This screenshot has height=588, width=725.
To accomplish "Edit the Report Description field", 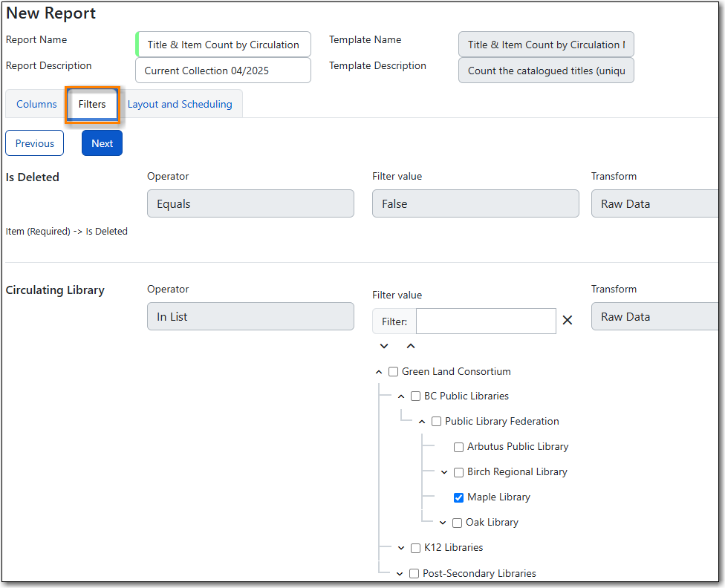I will click(223, 71).
